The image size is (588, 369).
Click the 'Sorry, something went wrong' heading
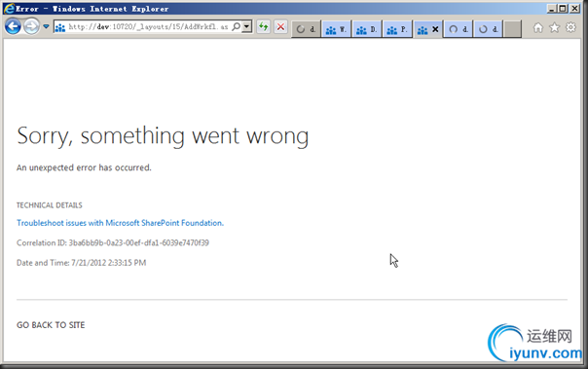(x=163, y=136)
